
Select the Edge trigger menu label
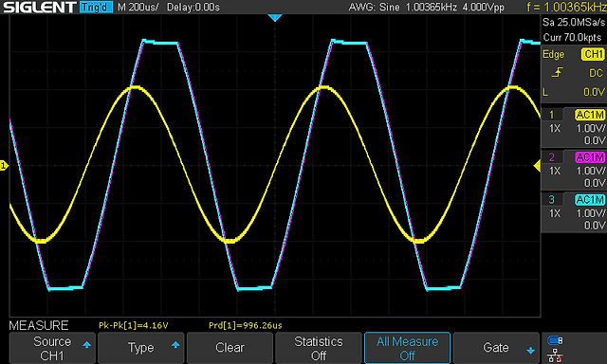pos(553,54)
